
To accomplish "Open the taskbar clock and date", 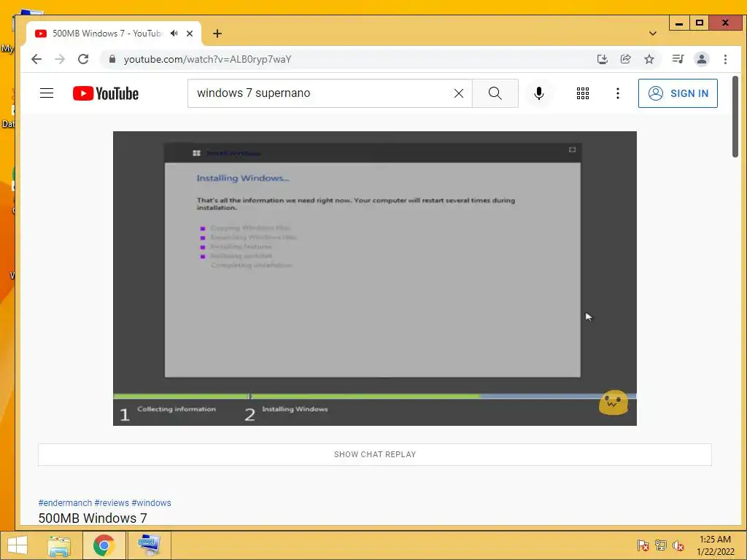I will (715, 545).
